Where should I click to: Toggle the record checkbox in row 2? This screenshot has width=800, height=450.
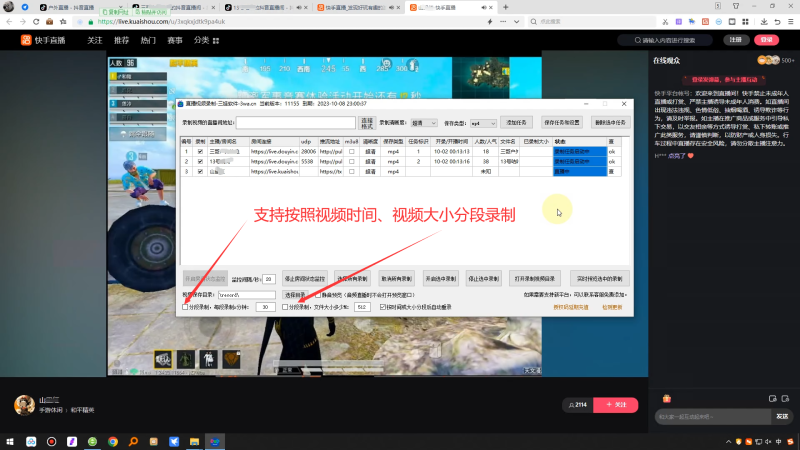click(200, 161)
